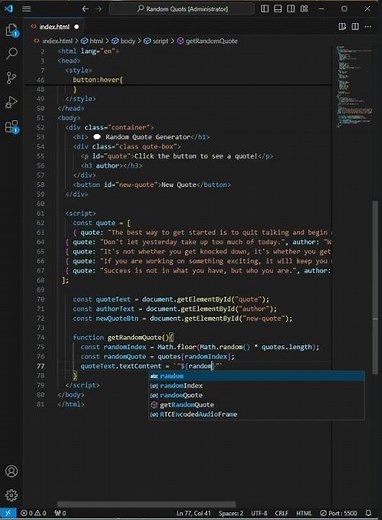
Task: Click getRandomQuote in the breadcrumb
Action: coord(211,41)
